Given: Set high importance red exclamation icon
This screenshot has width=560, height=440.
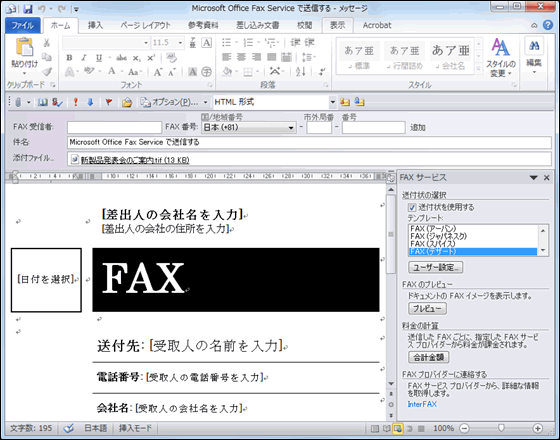Looking at the screenshot, I should [x=75, y=102].
